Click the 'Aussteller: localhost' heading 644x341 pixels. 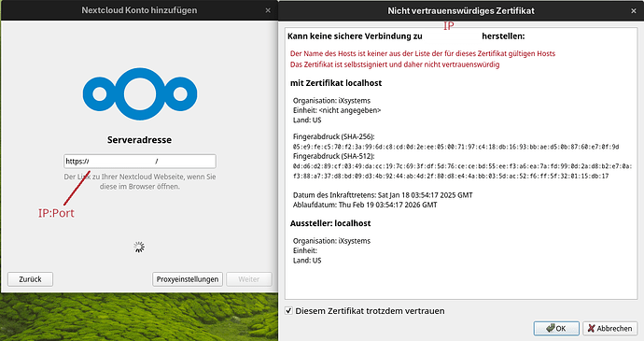click(330, 223)
